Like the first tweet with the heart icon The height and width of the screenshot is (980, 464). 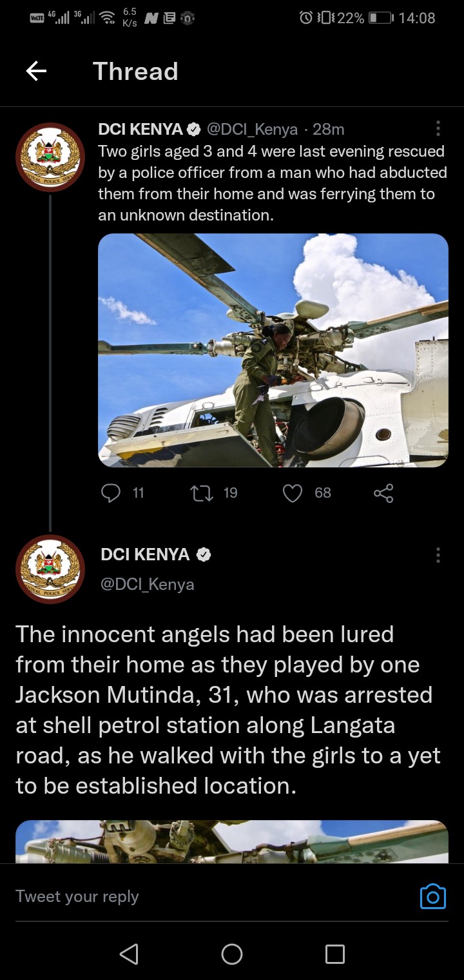(293, 493)
